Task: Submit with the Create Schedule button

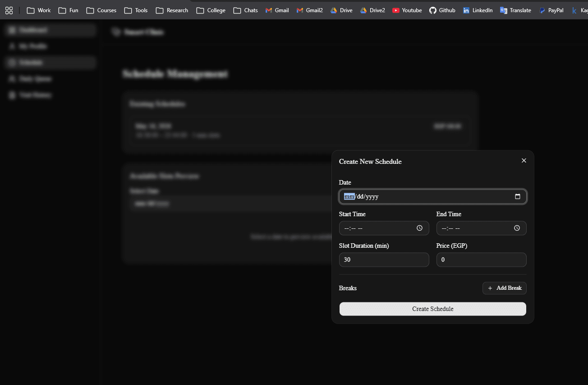Action: tap(433, 309)
